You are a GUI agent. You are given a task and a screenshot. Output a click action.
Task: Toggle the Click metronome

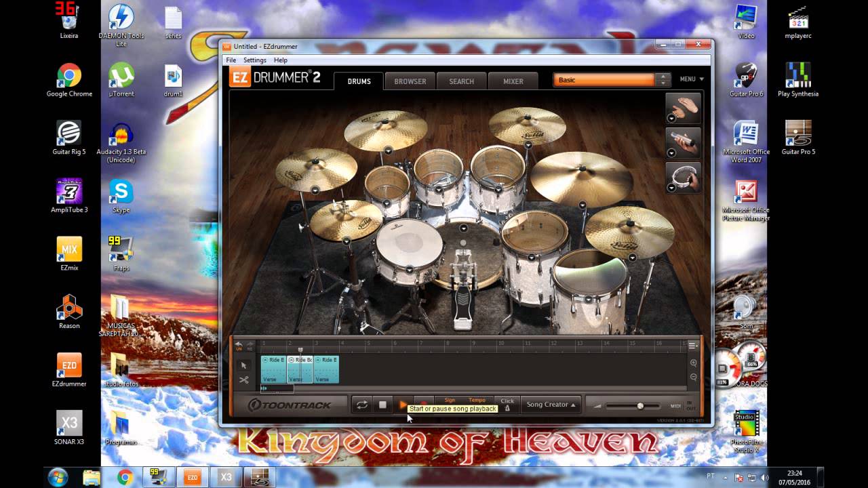point(507,405)
